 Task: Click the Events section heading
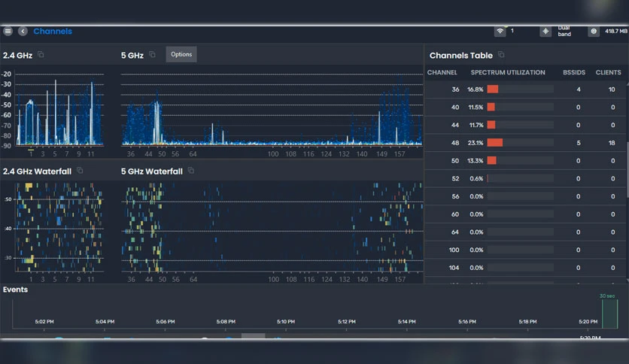click(x=15, y=290)
